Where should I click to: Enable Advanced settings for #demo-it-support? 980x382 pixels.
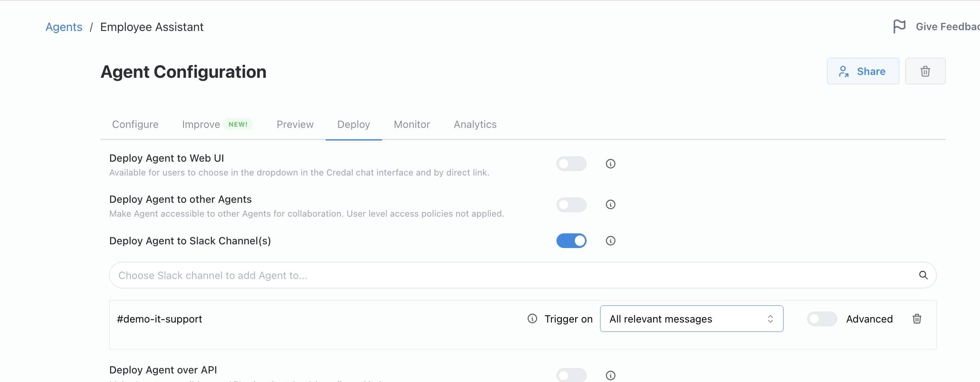(821, 319)
